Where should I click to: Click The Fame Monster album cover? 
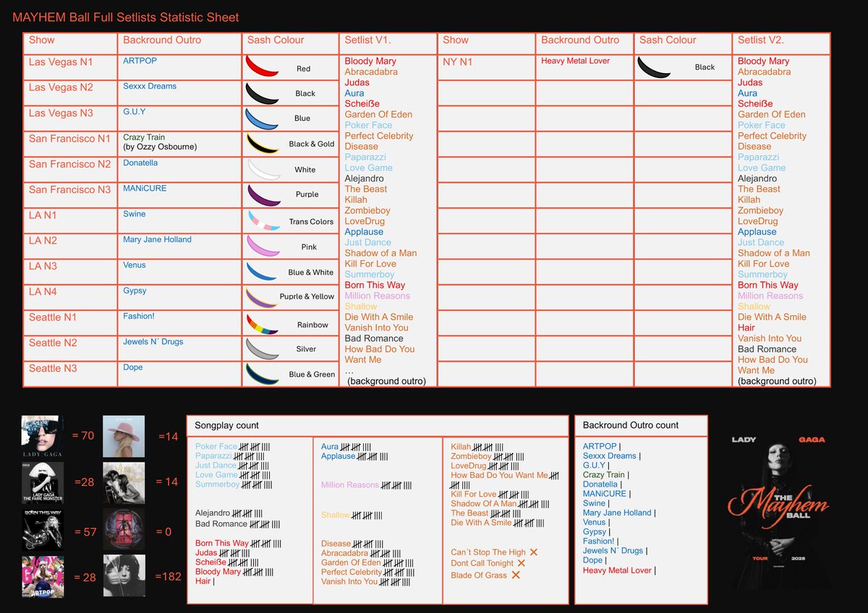pyautogui.click(x=42, y=483)
